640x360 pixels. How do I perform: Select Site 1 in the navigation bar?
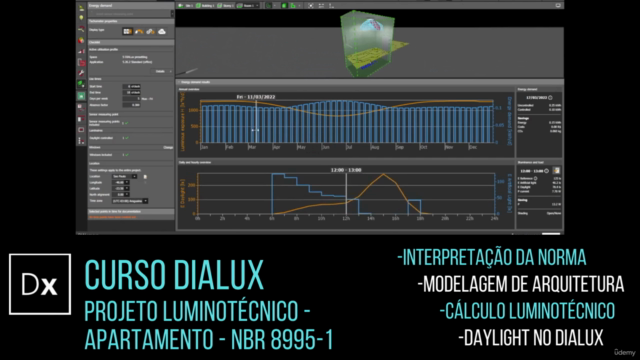point(186,6)
